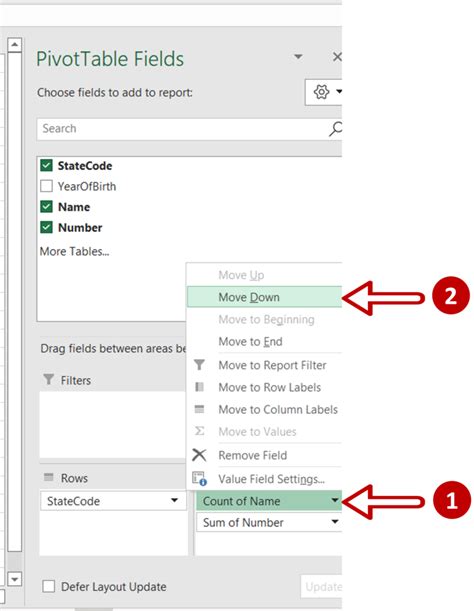Choose Move to Column Labels

pyautogui.click(x=264, y=410)
